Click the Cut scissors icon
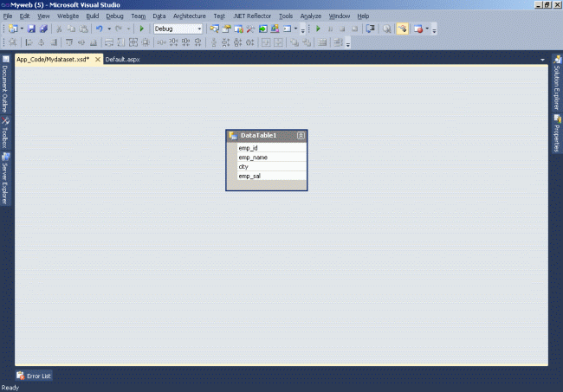Viewport: 563px width, 392px height. tap(59, 29)
